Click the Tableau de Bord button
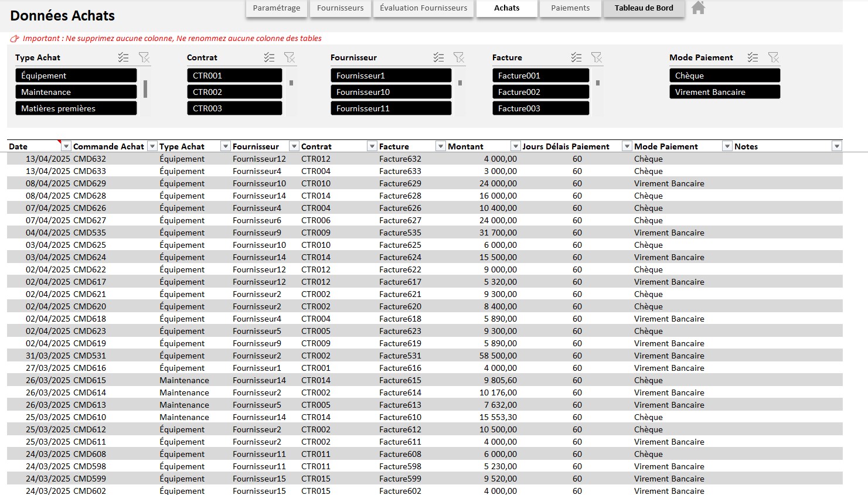The height and width of the screenshot is (495, 868). pyautogui.click(x=644, y=8)
